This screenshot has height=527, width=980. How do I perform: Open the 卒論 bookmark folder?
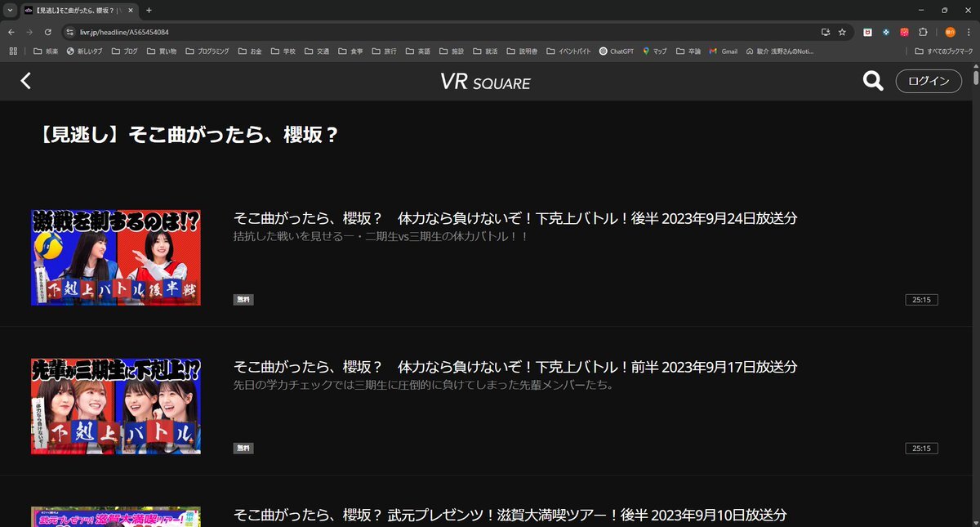pyautogui.click(x=688, y=51)
